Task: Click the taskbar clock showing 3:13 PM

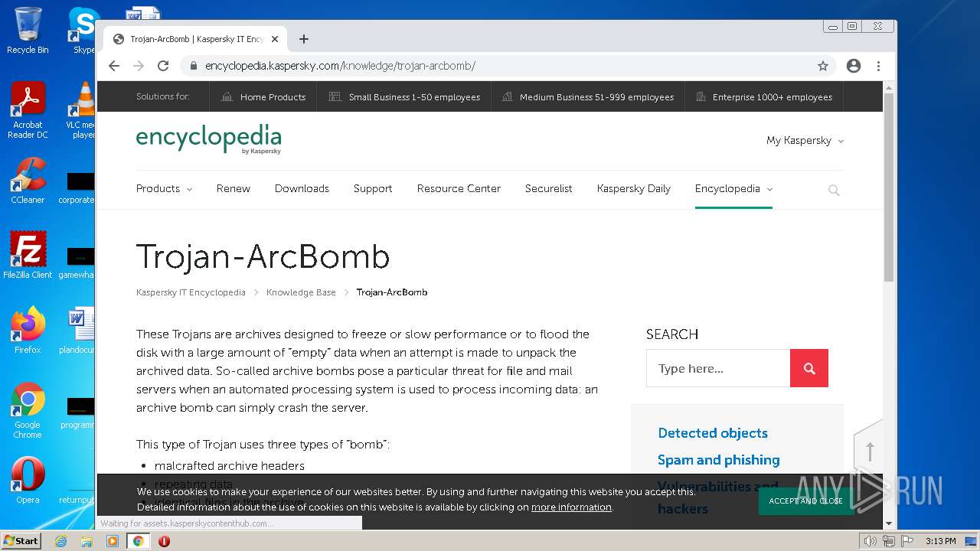Action: point(940,541)
